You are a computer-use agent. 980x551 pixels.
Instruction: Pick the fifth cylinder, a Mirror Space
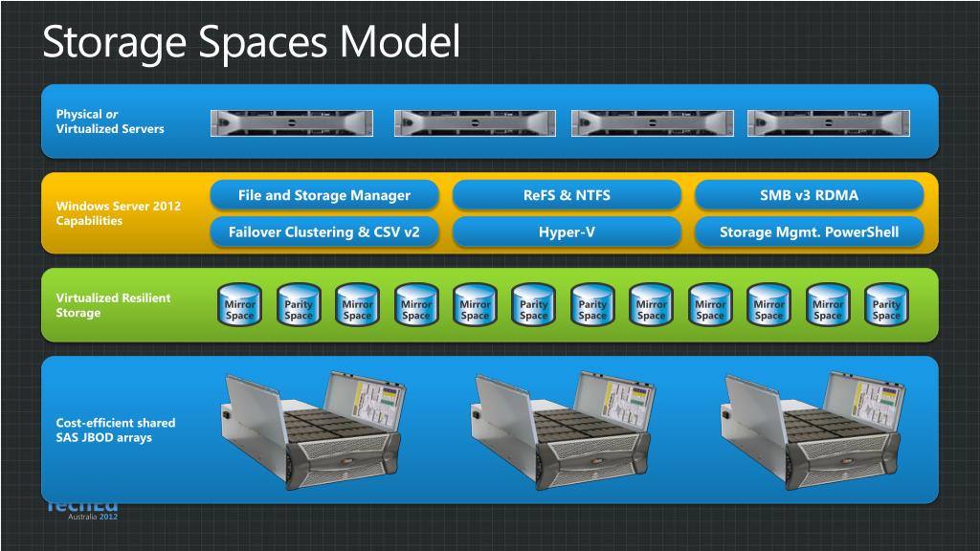point(475,305)
